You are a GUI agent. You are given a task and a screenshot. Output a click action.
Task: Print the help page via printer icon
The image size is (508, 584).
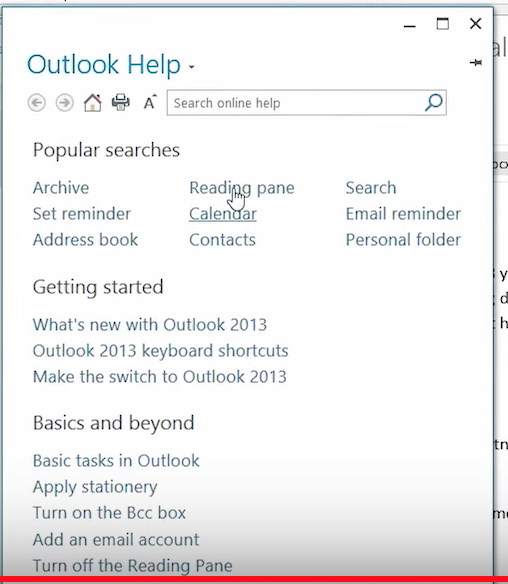point(121,102)
